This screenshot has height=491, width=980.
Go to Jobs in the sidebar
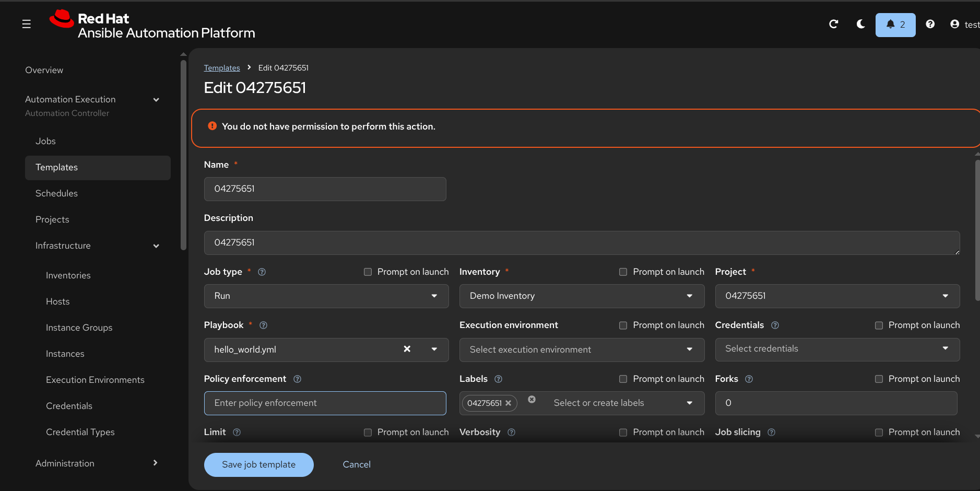45,141
